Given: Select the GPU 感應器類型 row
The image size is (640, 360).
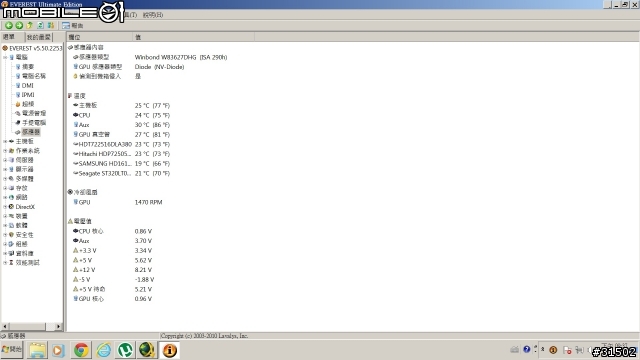Looking at the screenshot, I should tap(128, 67).
